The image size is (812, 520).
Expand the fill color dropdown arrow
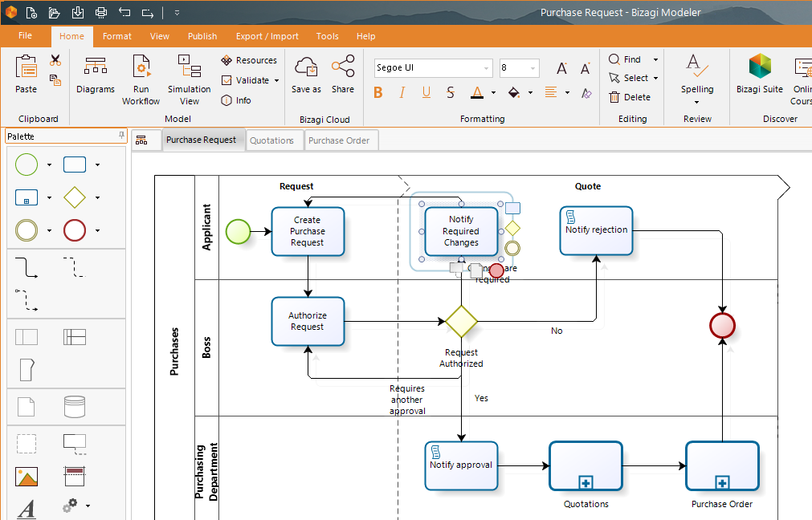point(530,93)
